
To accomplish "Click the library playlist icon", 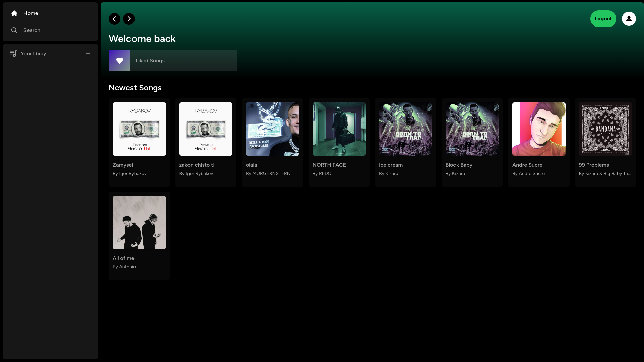I will point(13,54).
